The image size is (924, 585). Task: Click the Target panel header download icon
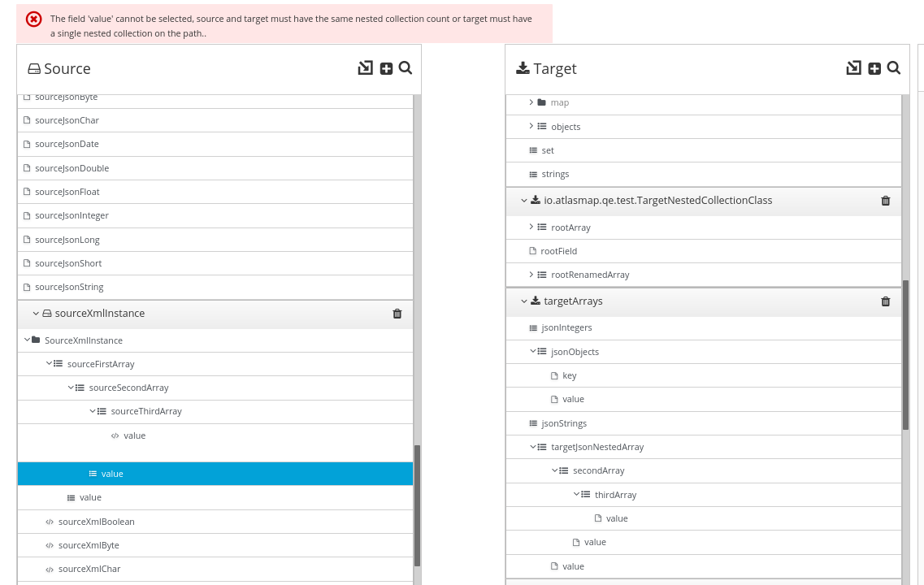click(x=523, y=68)
